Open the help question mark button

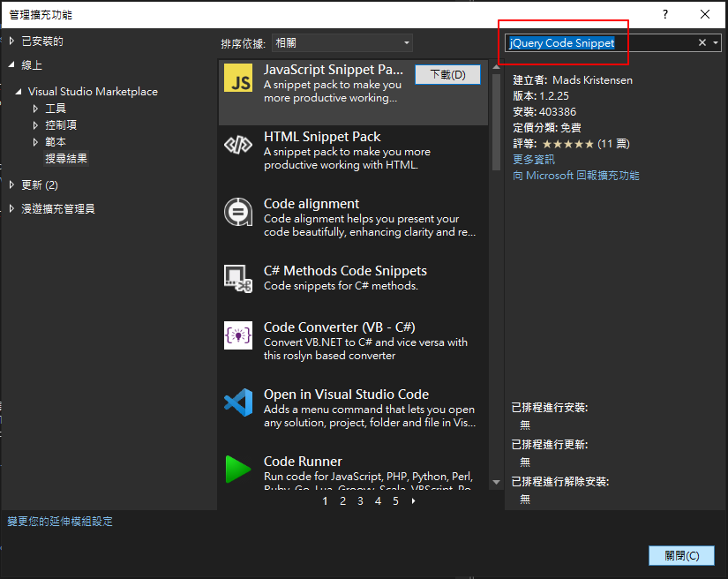point(665,14)
